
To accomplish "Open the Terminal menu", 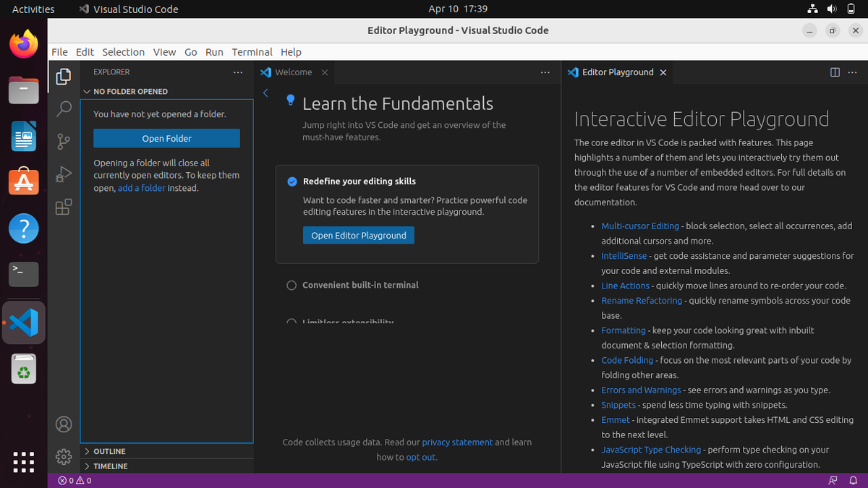I will point(252,51).
